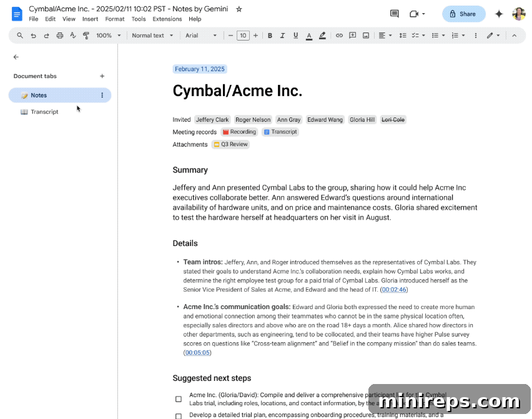The image size is (532, 419).
Task: Open the Insert menu
Action: [91, 19]
